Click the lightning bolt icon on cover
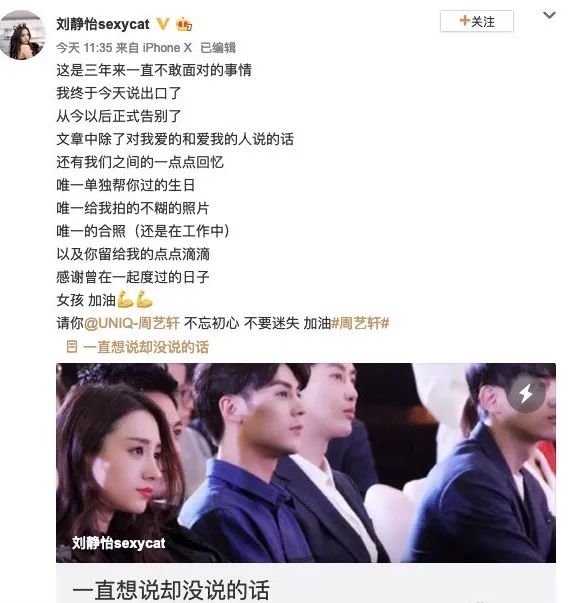570x603 pixels. (526, 394)
